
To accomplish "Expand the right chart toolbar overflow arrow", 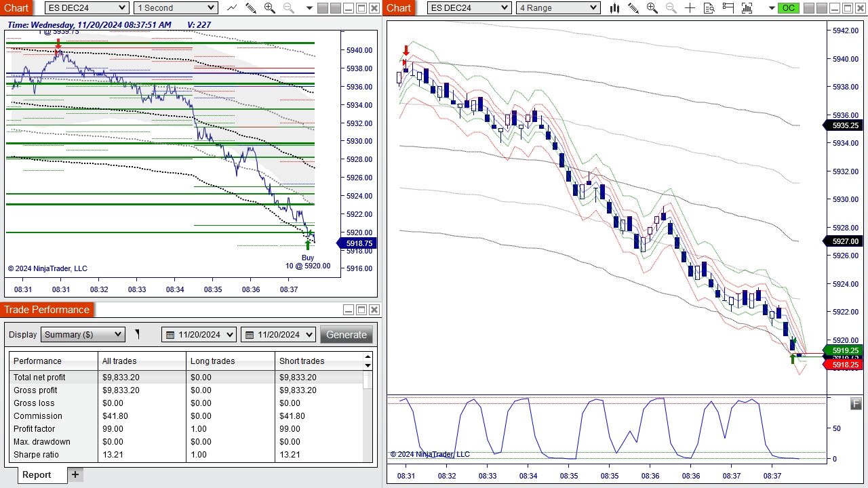I will (772, 8).
